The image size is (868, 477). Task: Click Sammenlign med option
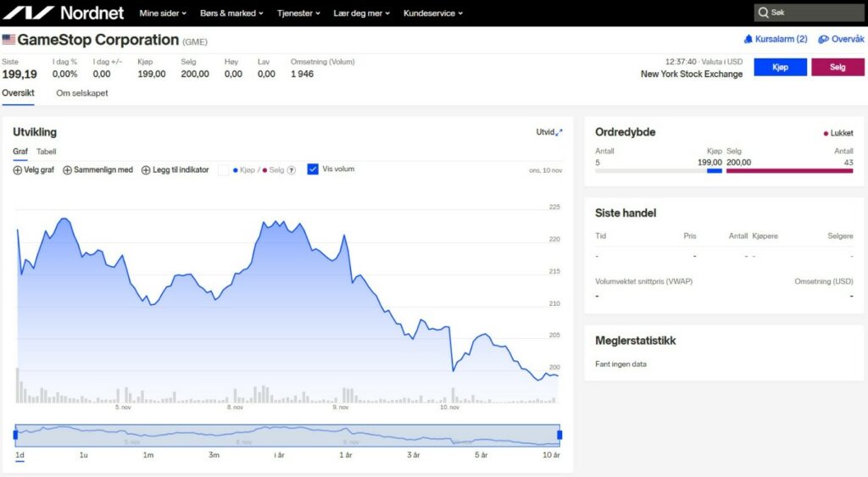pyautogui.click(x=97, y=170)
